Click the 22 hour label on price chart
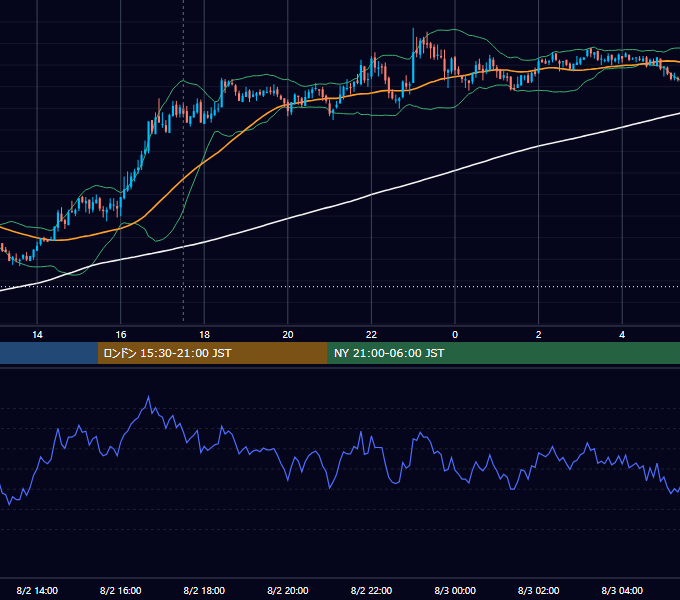Viewport: 680px width, 600px height. click(x=371, y=335)
